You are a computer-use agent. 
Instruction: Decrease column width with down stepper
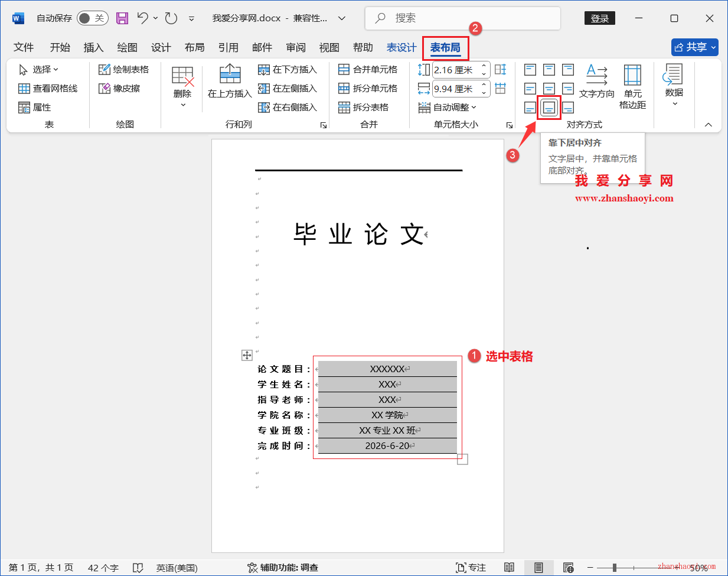click(x=484, y=93)
